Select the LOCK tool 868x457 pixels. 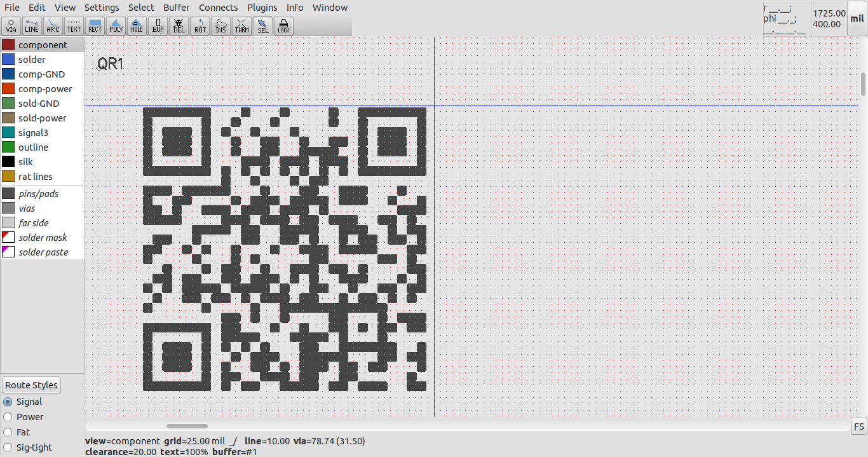(283, 25)
